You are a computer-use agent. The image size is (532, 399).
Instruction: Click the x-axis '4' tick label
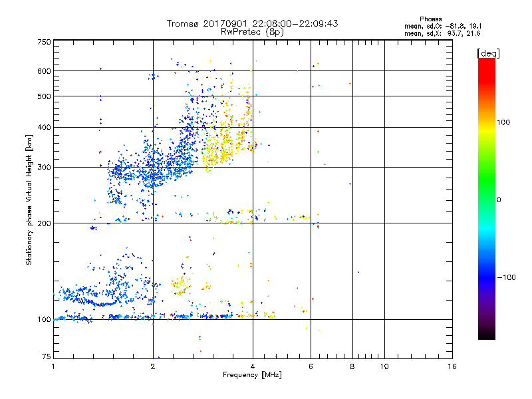click(x=253, y=366)
